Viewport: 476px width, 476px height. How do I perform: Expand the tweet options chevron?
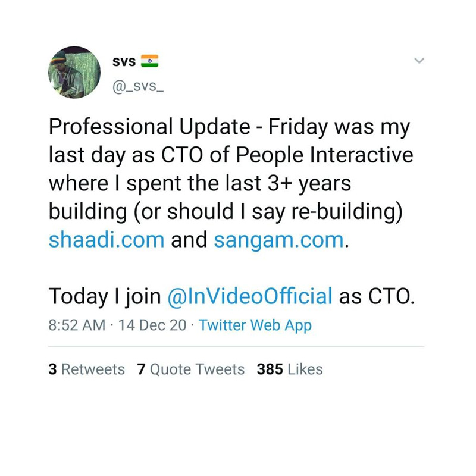click(419, 61)
